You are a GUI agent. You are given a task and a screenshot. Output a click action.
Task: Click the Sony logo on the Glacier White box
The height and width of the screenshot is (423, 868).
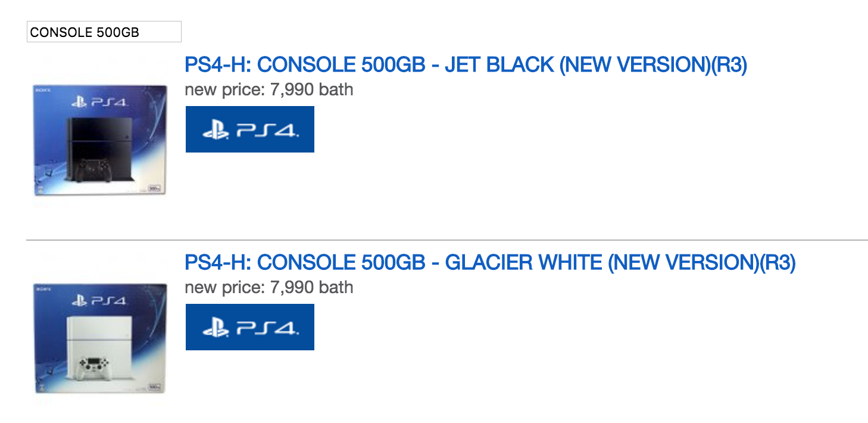click(41, 288)
